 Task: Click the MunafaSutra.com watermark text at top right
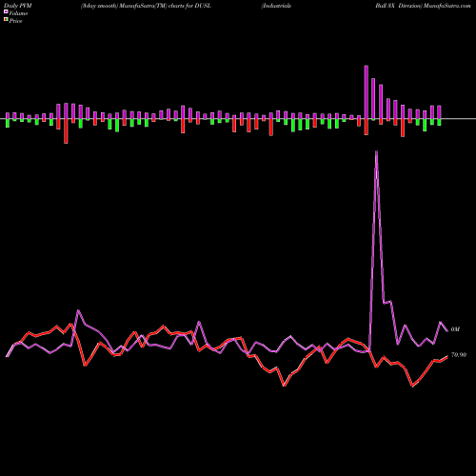point(447,6)
